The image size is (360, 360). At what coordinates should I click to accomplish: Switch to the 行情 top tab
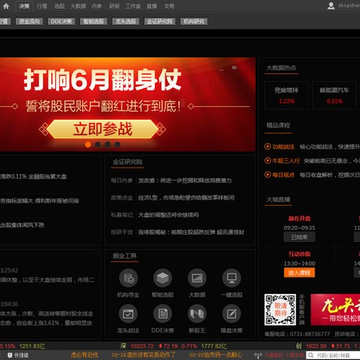click(x=42, y=6)
